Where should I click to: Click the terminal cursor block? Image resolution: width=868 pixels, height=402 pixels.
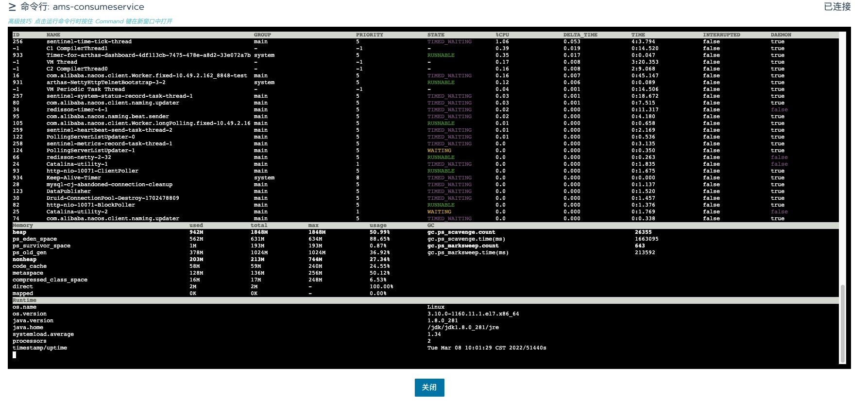click(x=15, y=355)
